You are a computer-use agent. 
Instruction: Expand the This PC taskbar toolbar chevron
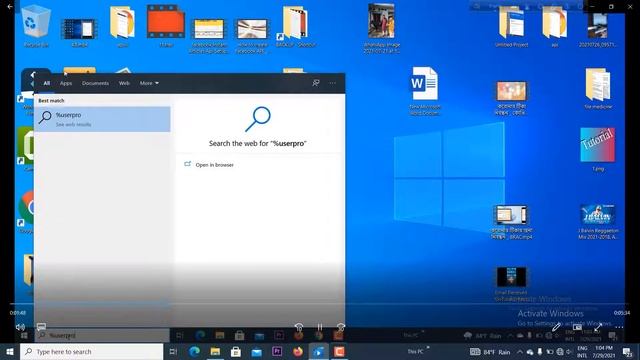(428, 348)
